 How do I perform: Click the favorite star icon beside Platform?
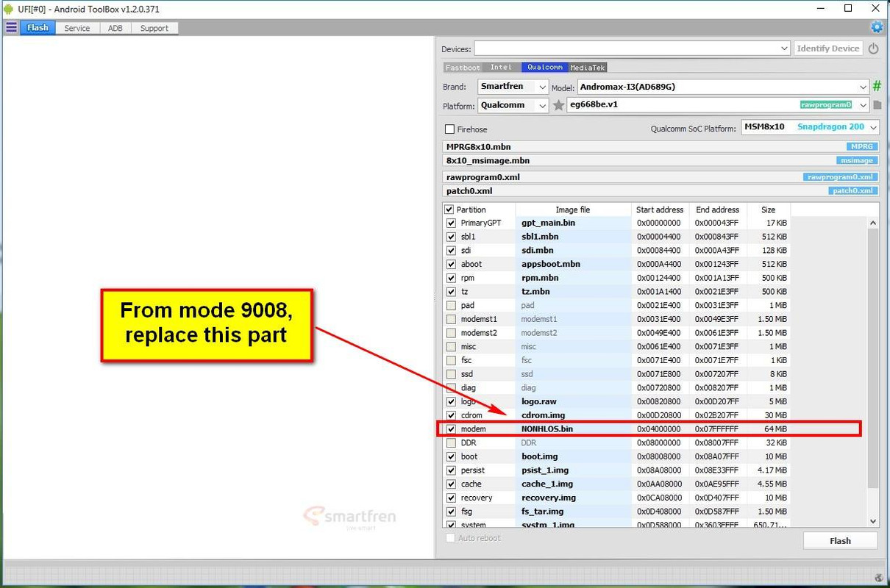coord(558,105)
